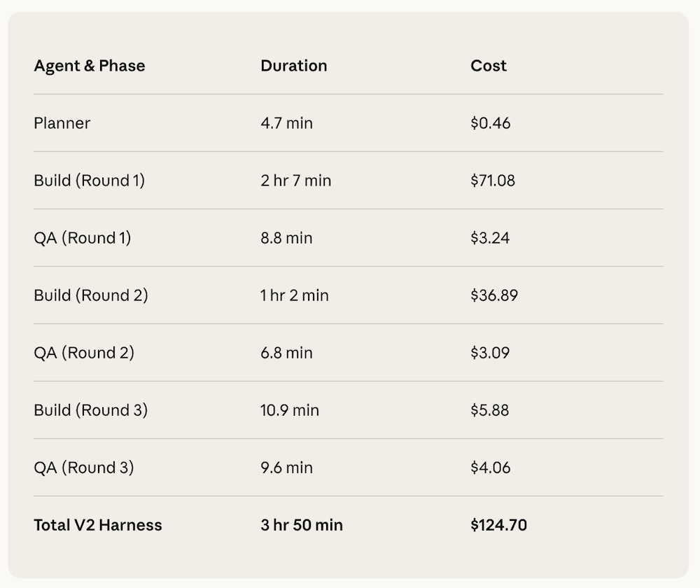Select the QA (Round 2) row label

[84, 353]
